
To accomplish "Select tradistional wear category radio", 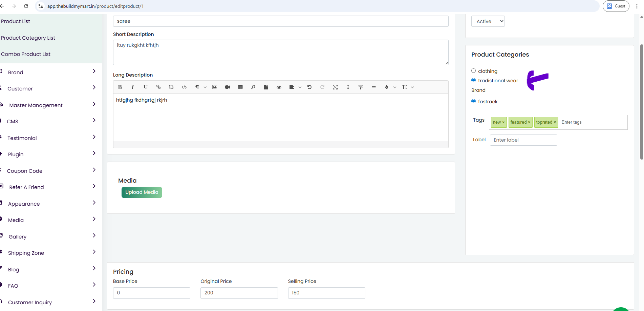I will 474,80.
